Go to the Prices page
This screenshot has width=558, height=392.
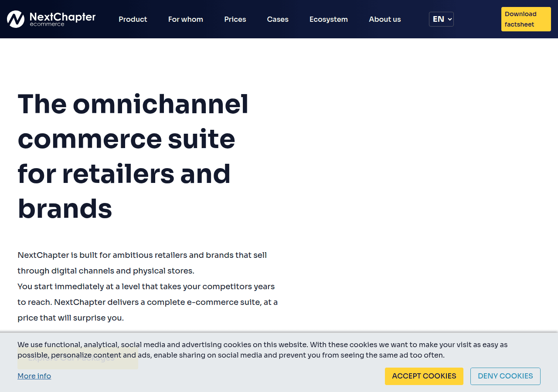235,19
